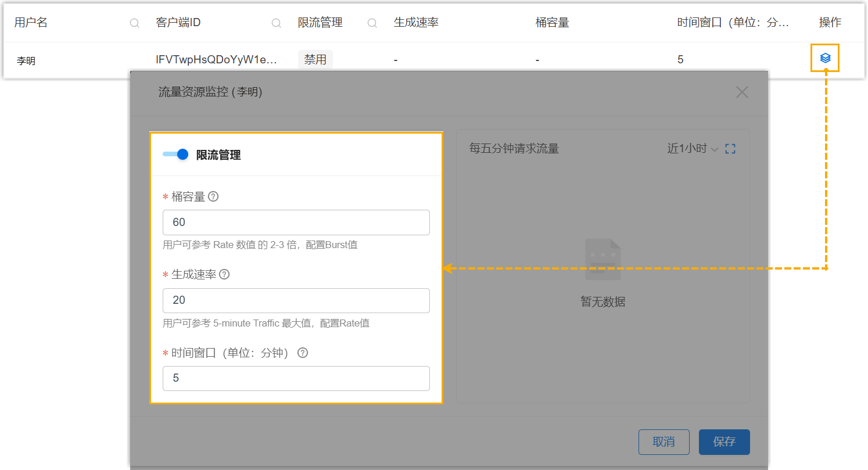Toggle the 限流管理 switch off
The width and height of the screenshot is (868, 470).
coord(175,155)
